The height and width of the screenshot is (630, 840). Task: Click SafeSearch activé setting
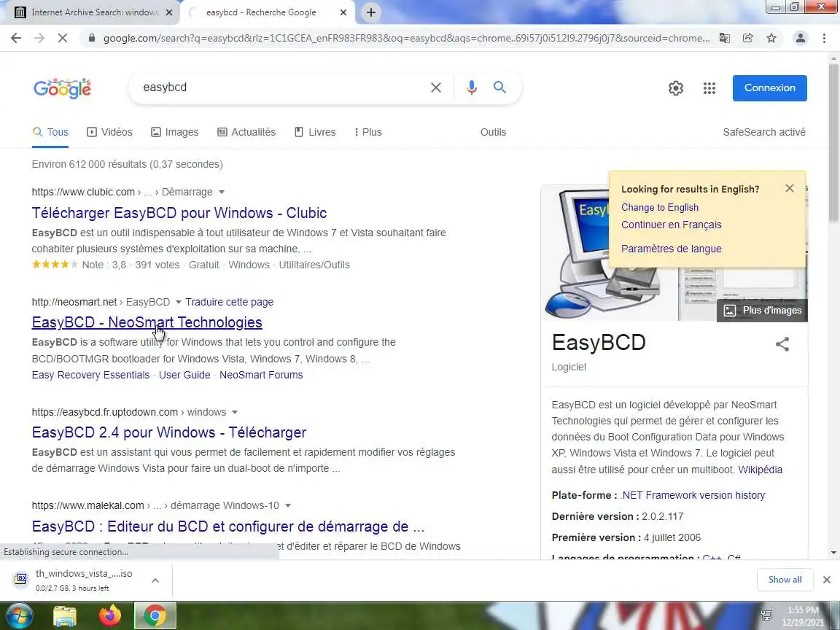tap(764, 132)
